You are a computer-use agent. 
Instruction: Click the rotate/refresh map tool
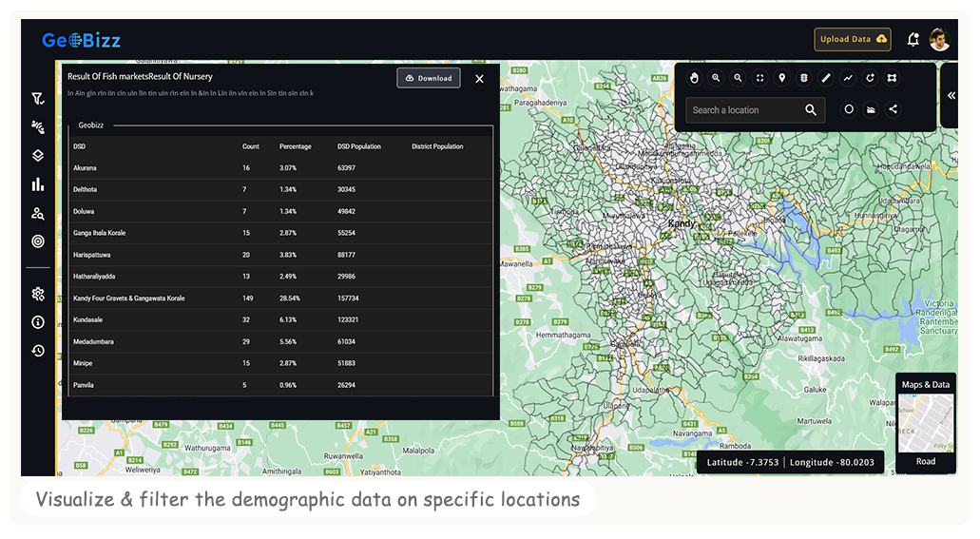tap(870, 78)
